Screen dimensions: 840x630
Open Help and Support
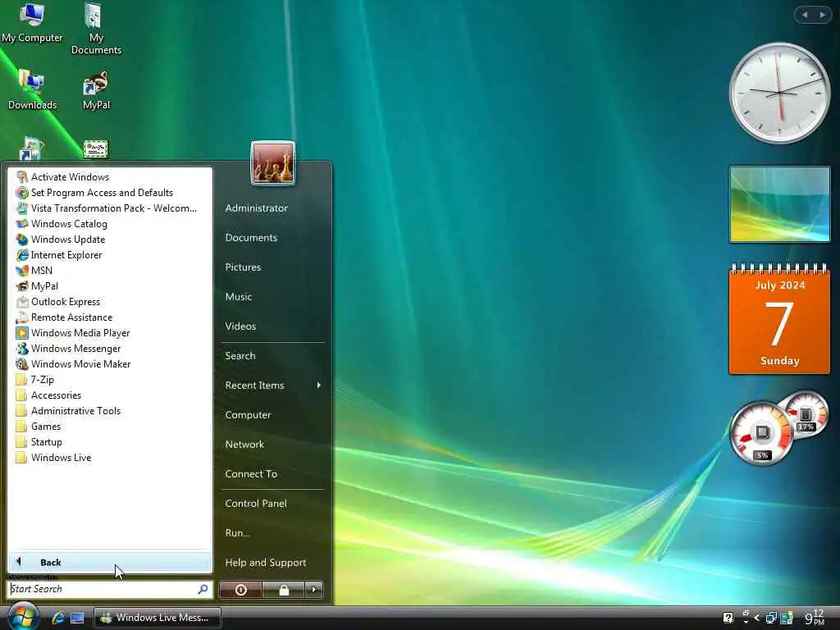[x=265, y=563]
